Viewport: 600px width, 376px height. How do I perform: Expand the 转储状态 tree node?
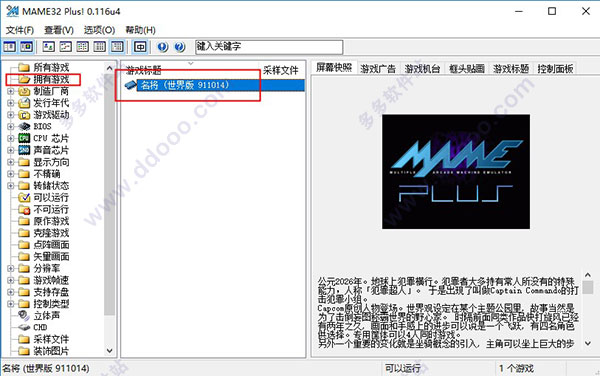coord(11,186)
